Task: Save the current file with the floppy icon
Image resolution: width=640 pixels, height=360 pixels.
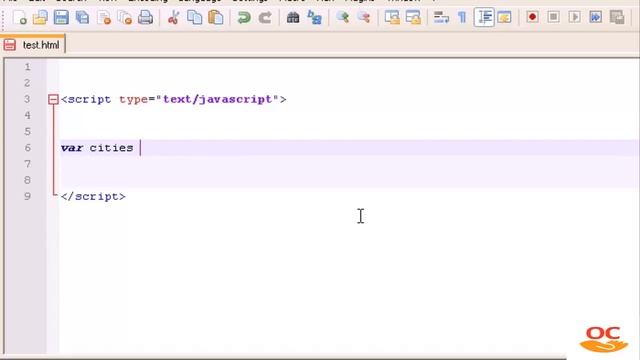Action: point(61,18)
